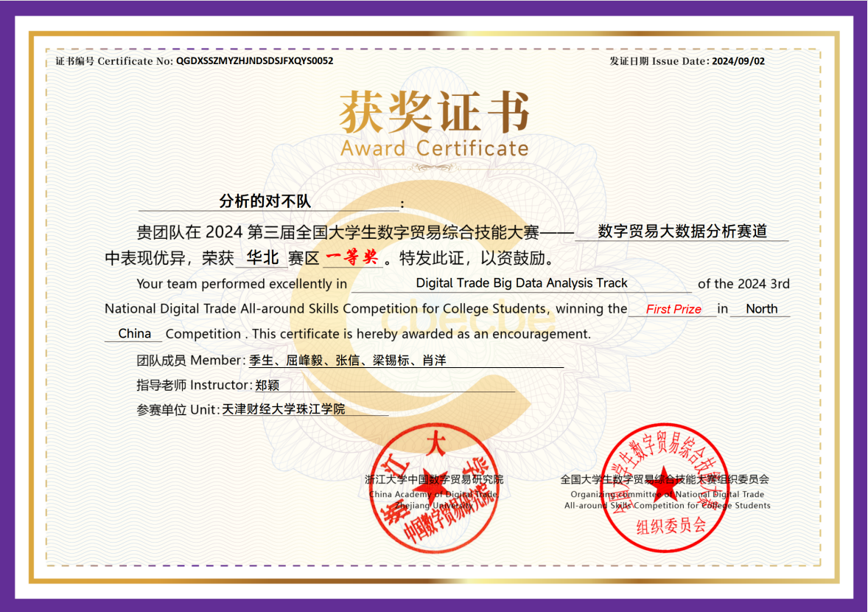Click the 华北 region field
The height and width of the screenshot is (612, 868).
coord(262,258)
